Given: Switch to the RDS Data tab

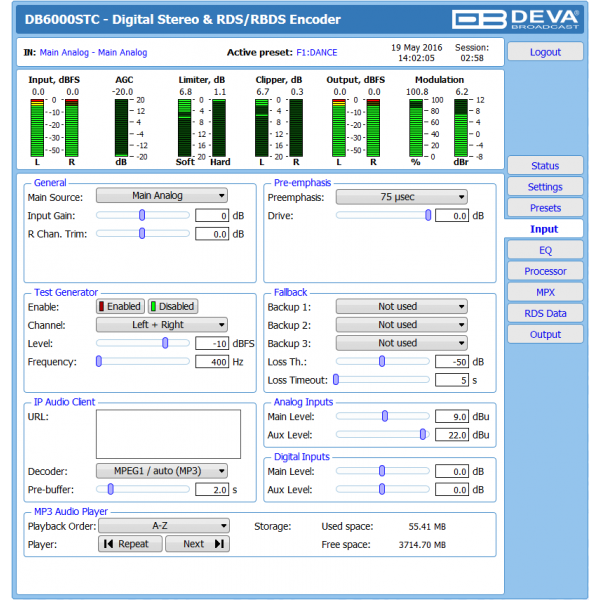Looking at the screenshot, I should pos(545,313).
